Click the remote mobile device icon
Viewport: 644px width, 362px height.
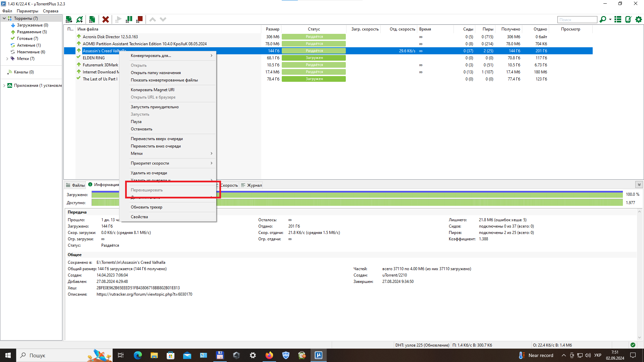tap(628, 19)
